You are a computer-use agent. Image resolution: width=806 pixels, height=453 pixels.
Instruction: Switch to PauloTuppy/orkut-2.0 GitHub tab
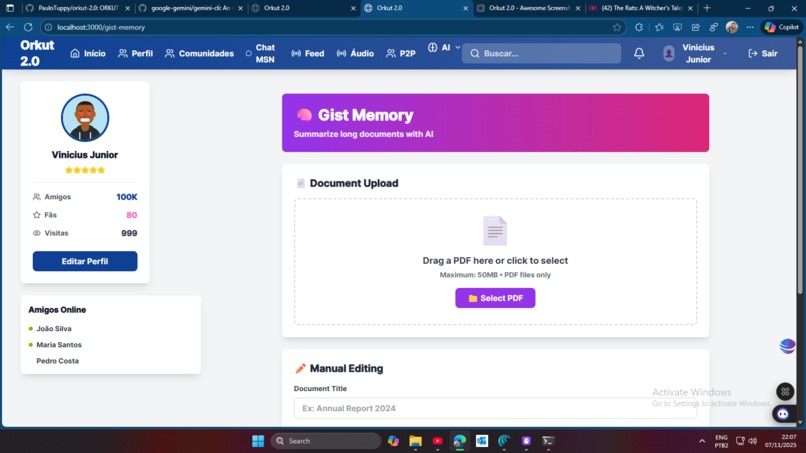point(77,8)
